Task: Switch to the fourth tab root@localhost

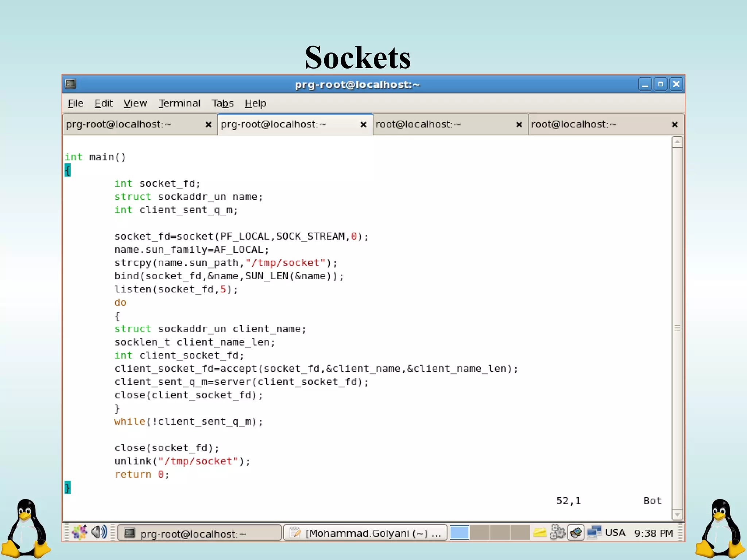Action: [606, 125]
